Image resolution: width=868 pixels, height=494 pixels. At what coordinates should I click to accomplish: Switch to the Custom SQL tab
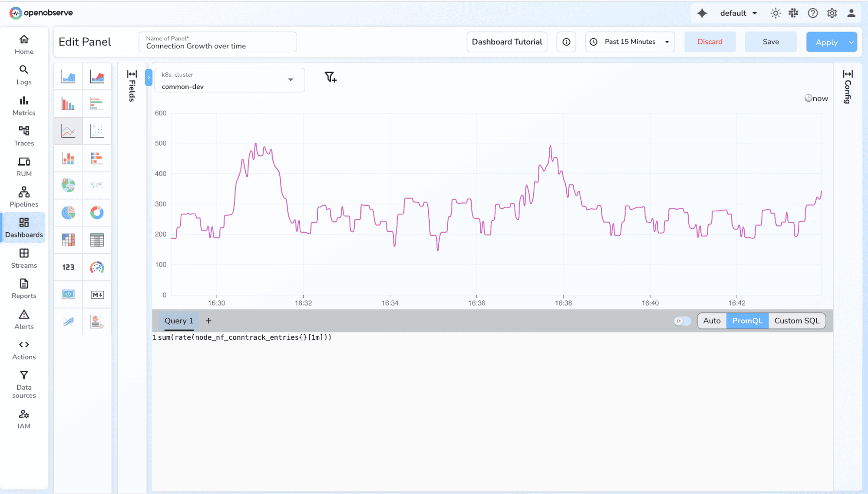click(797, 321)
